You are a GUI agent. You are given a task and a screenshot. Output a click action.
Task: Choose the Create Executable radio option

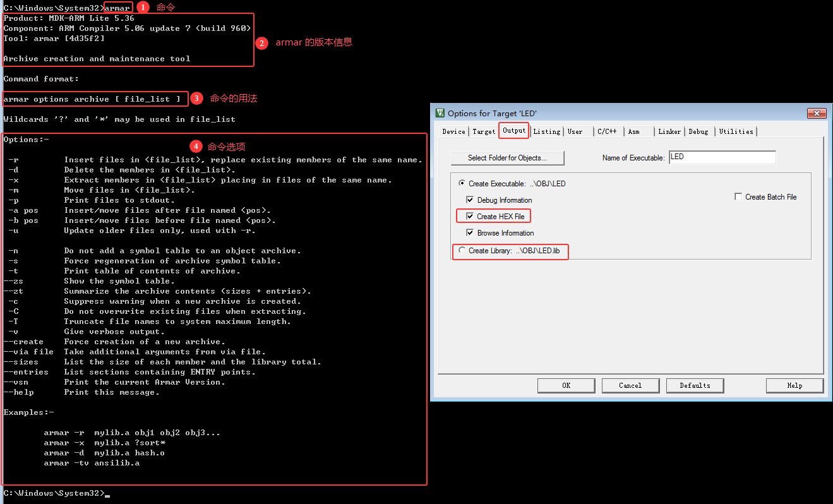[462, 184]
